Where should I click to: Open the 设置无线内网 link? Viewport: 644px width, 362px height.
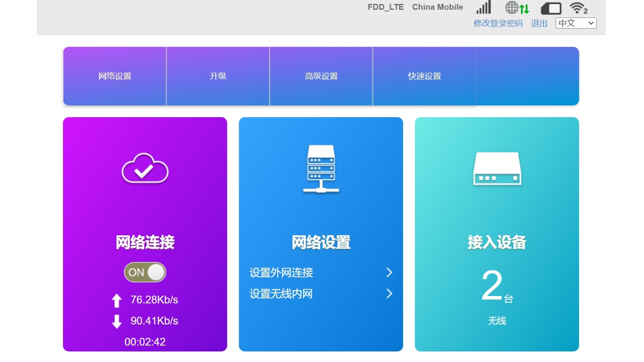[x=281, y=294]
